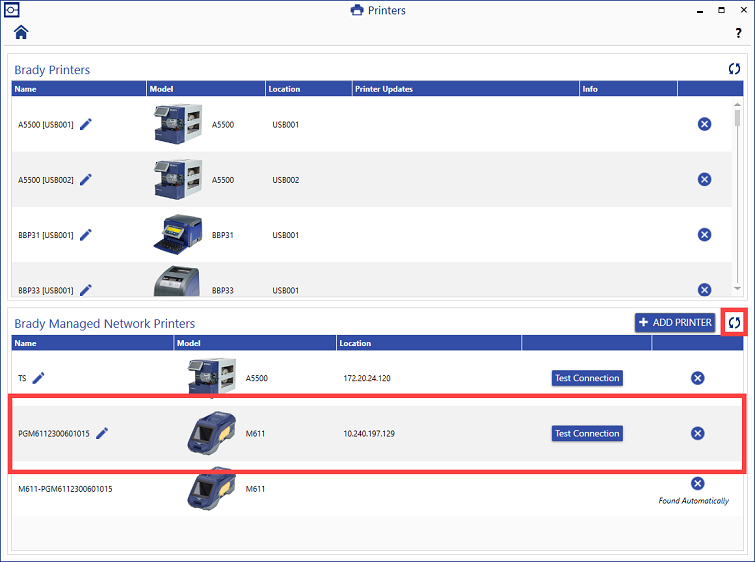Click the ADD PRINTER button
Image resolution: width=755 pixels, height=562 pixels.
pyautogui.click(x=675, y=322)
